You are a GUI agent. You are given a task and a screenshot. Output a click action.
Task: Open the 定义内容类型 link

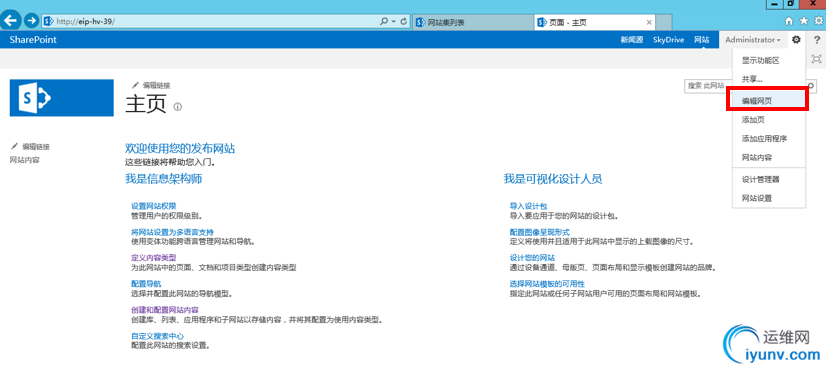pos(153,258)
